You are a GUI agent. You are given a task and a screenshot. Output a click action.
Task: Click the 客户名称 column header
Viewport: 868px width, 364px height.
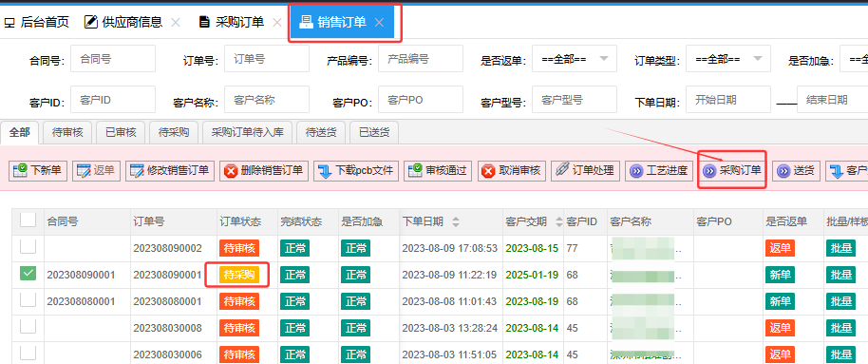click(650, 222)
